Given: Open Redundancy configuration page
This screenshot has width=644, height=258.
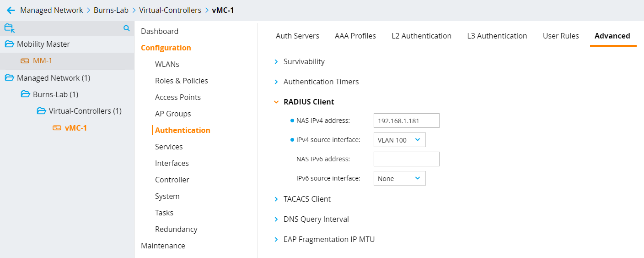Looking at the screenshot, I should tap(176, 229).
